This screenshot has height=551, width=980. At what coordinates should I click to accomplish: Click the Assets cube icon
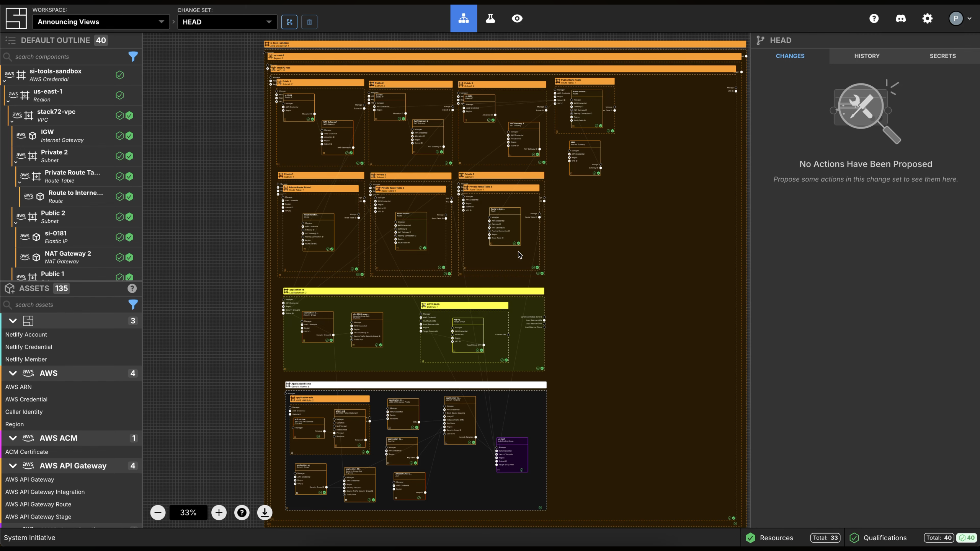(10, 289)
